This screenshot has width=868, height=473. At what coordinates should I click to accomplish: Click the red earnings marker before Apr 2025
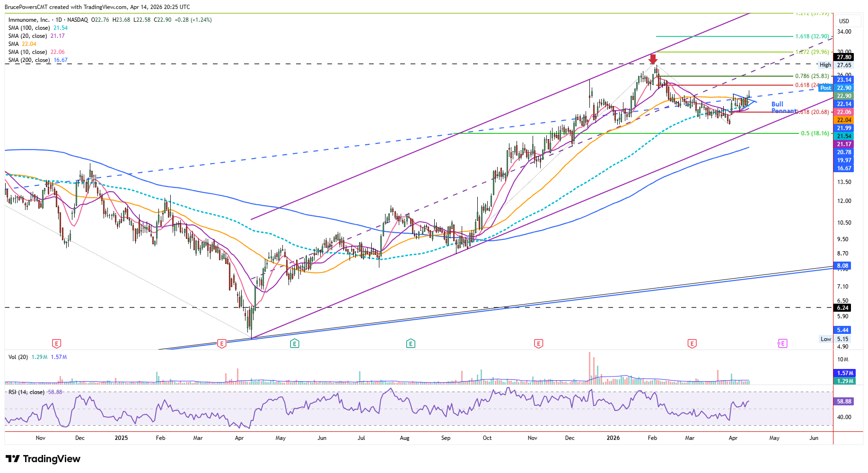click(221, 344)
